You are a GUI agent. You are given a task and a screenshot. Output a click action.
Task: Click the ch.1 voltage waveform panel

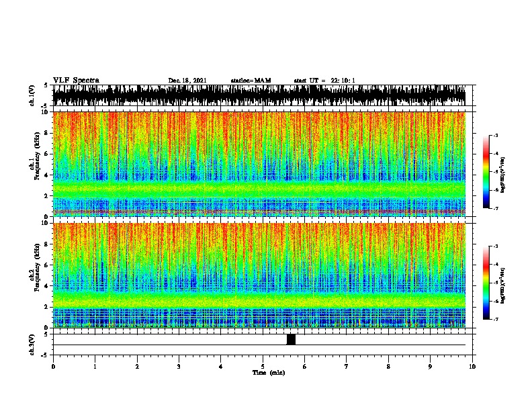click(259, 95)
